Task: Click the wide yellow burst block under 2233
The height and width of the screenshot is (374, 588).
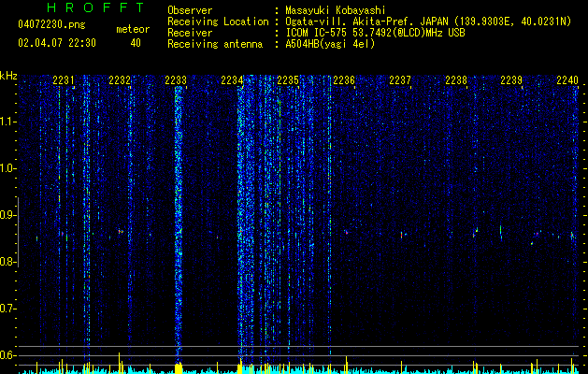Action: [179, 368]
